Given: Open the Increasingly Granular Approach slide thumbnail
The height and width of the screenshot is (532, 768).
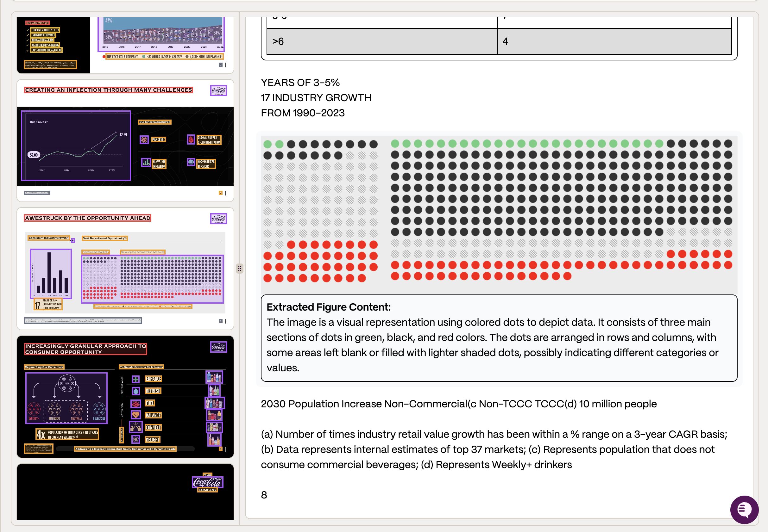Looking at the screenshot, I should [125, 397].
